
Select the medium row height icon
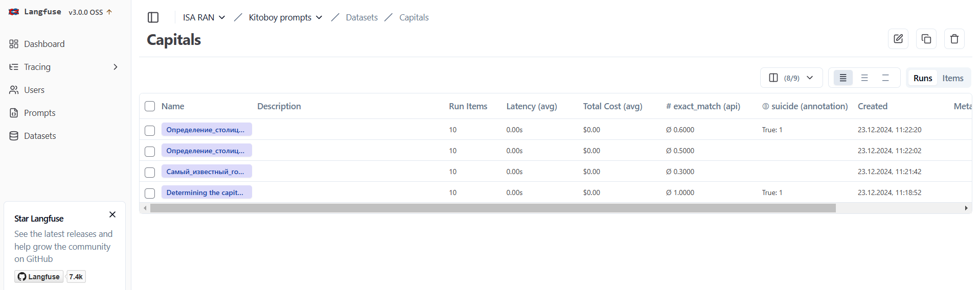864,78
